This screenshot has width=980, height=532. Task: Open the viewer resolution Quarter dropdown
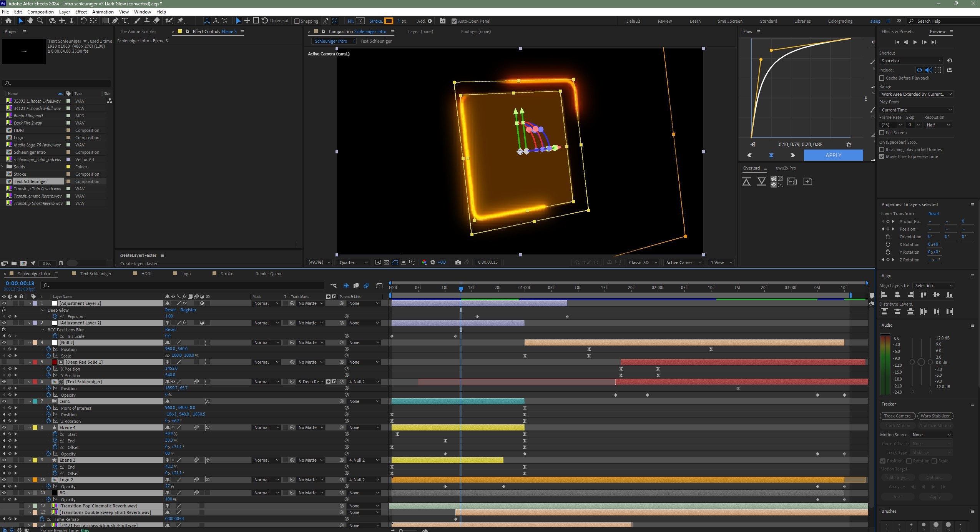354,263
